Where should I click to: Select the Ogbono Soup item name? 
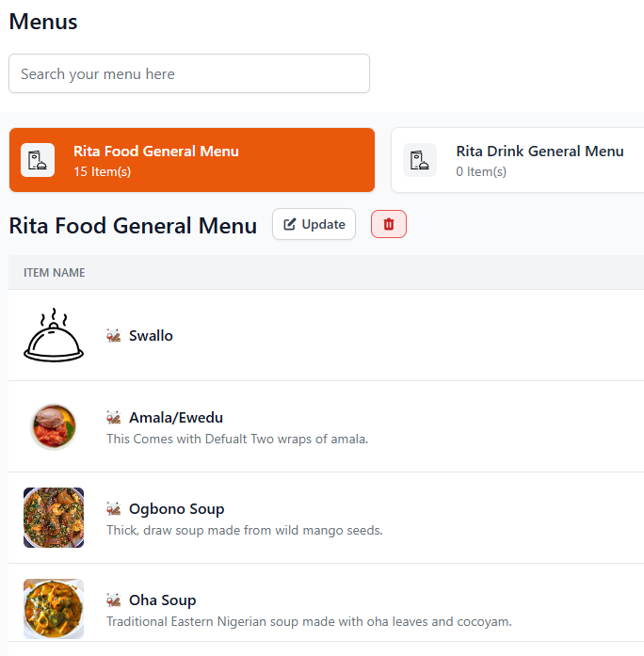point(176,509)
